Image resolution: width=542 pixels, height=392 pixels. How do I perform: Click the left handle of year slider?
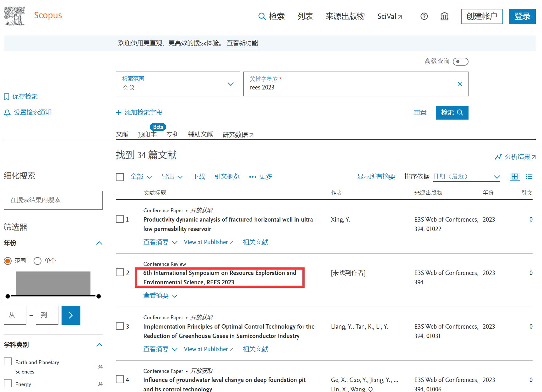[8, 296]
